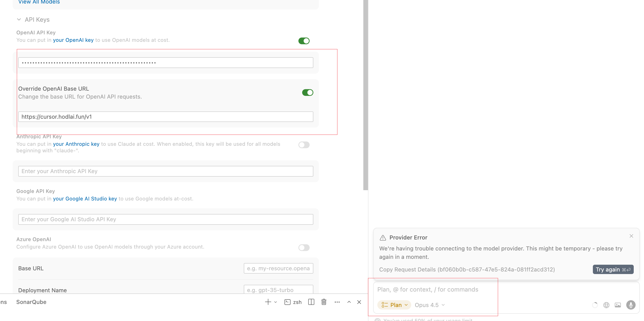644x321 pixels.
Task: Turn off Override OpenAI Base URL toggle
Action: coord(308,93)
